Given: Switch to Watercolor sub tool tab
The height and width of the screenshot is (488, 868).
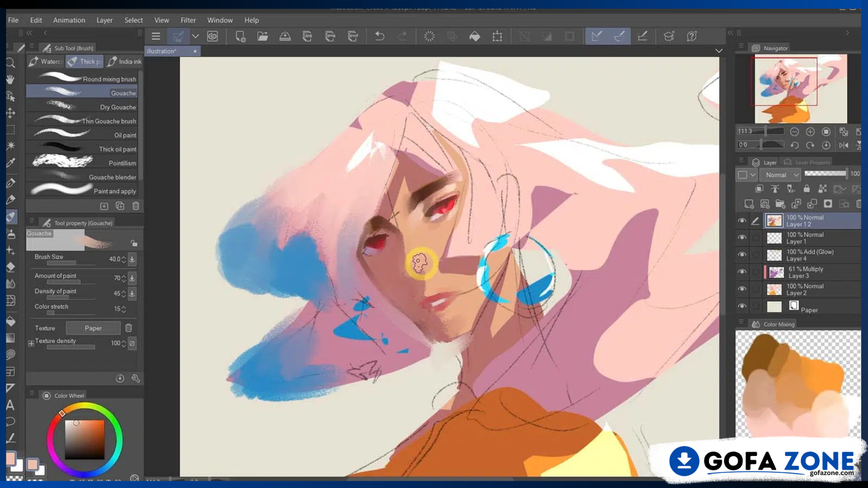Looking at the screenshot, I should tap(45, 61).
